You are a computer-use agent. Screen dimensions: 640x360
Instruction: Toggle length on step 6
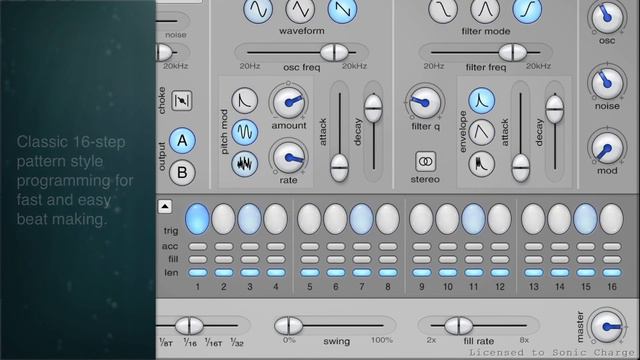(x=336, y=273)
